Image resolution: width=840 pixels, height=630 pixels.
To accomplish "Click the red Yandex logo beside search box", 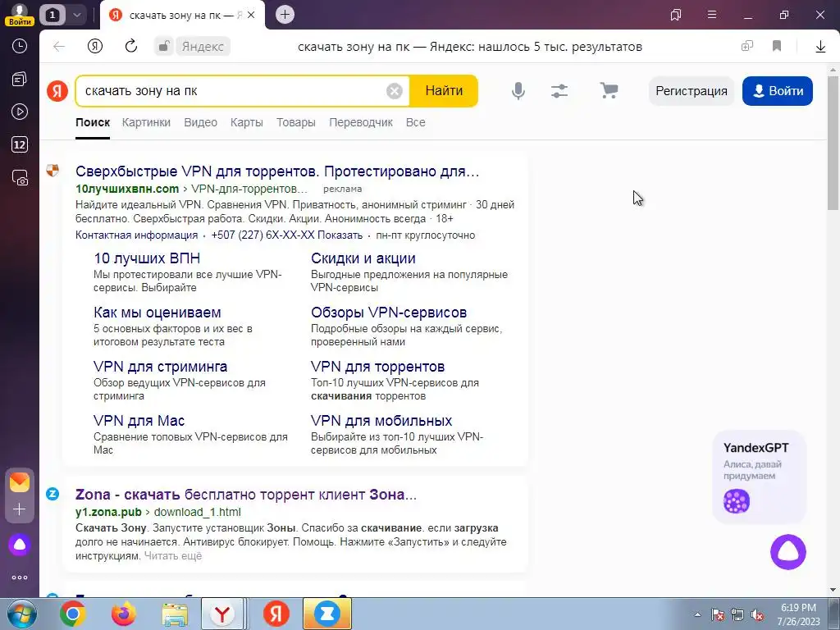I will (x=57, y=90).
